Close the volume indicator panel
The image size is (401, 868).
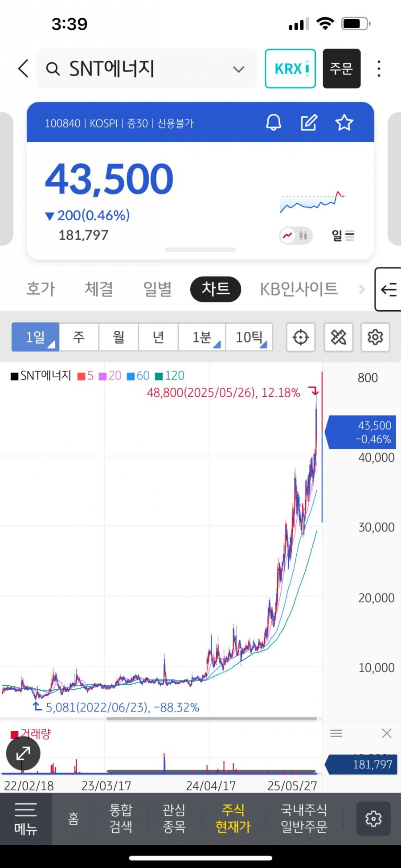pos(387,733)
